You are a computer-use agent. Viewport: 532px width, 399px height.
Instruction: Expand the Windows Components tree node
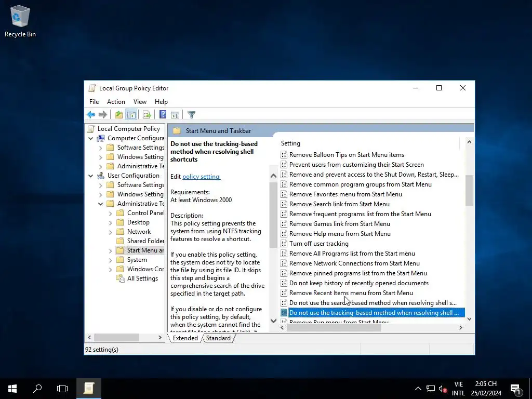click(110, 270)
